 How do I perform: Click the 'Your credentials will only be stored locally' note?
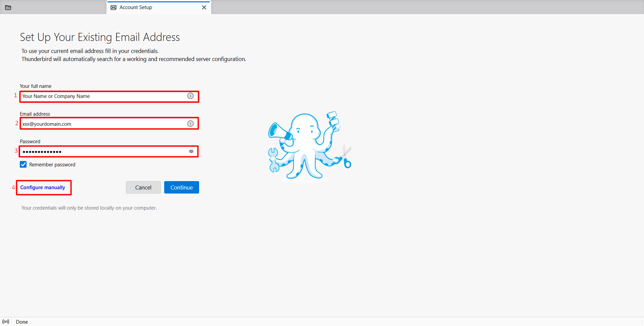(x=89, y=208)
